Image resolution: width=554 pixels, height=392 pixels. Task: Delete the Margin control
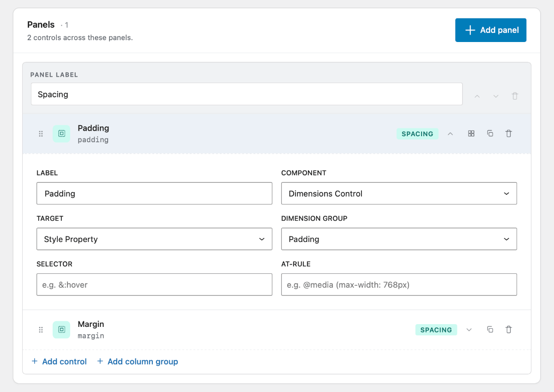pyautogui.click(x=509, y=330)
